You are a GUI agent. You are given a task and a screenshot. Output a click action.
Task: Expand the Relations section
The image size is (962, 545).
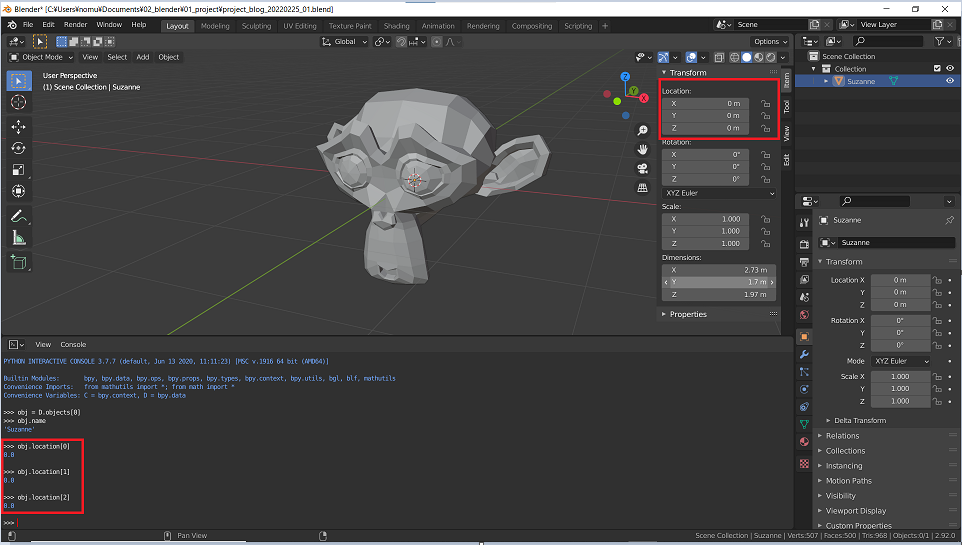838,436
